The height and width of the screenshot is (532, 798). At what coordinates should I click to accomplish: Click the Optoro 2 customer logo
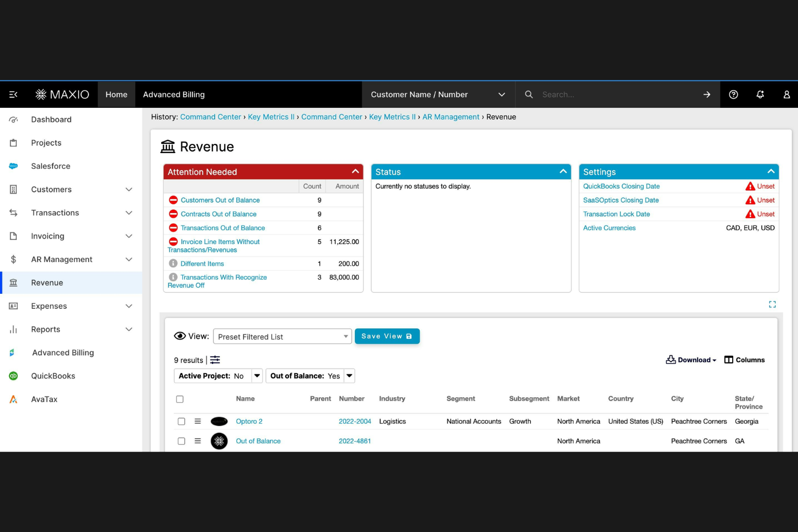[219, 422]
